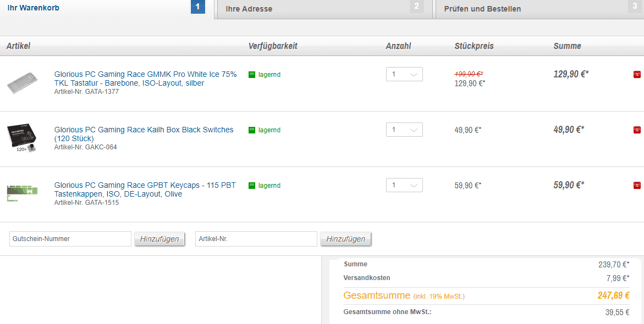Select the Ihr Warenkorb step tab
The width and height of the screenshot is (644, 324).
pyautogui.click(x=107, y=8)
